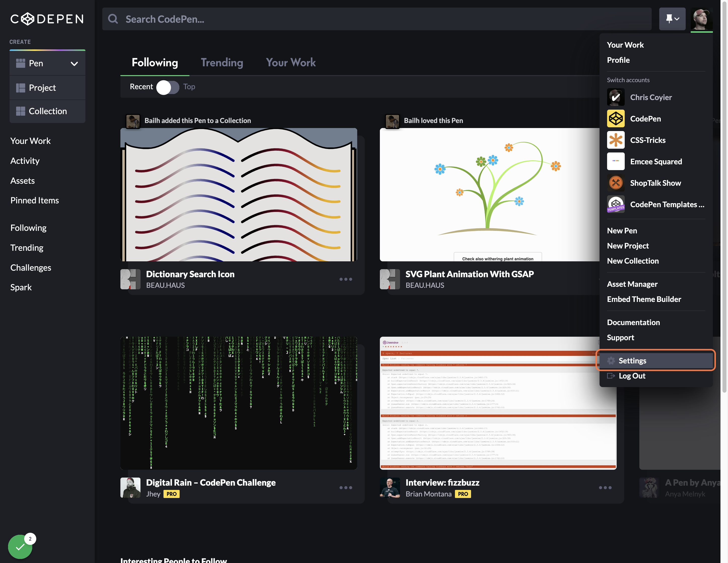Click the CodePen logo
Viewport: 728px width, 563px height.
pyautogui.click(x=47, y=19)
